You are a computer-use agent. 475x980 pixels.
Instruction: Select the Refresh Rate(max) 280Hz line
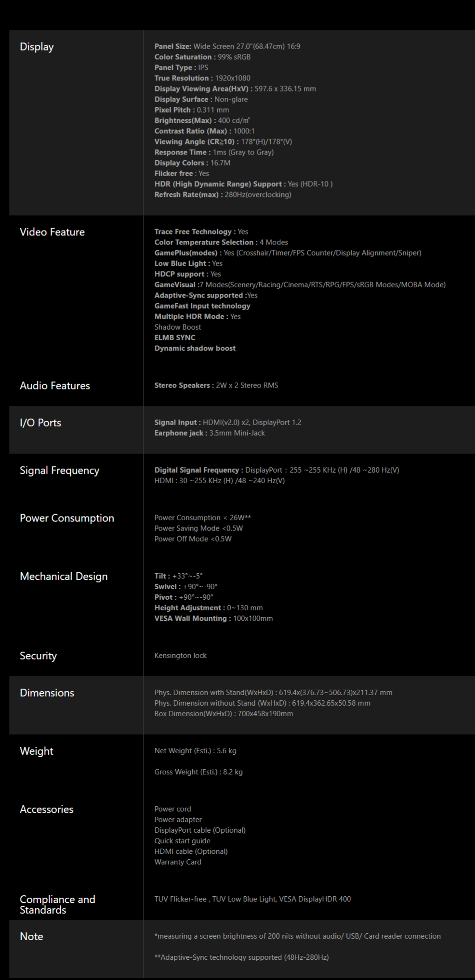tap(223, 194)
